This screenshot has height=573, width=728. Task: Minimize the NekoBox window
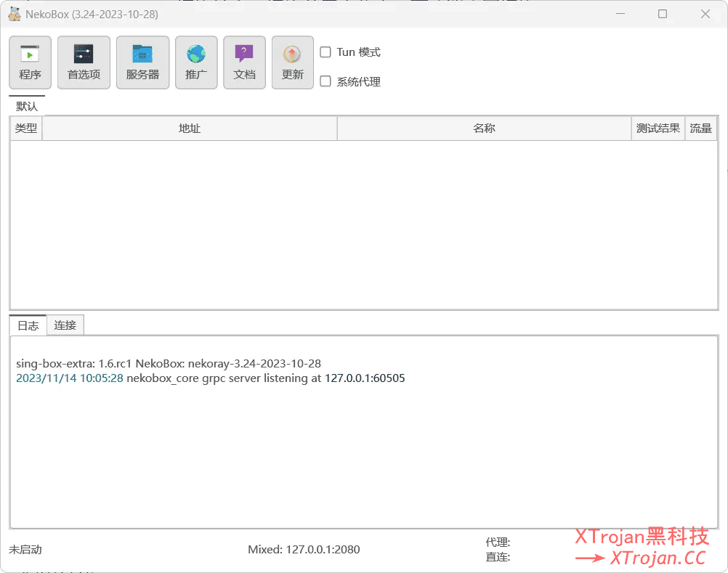[x=620, y=14]
